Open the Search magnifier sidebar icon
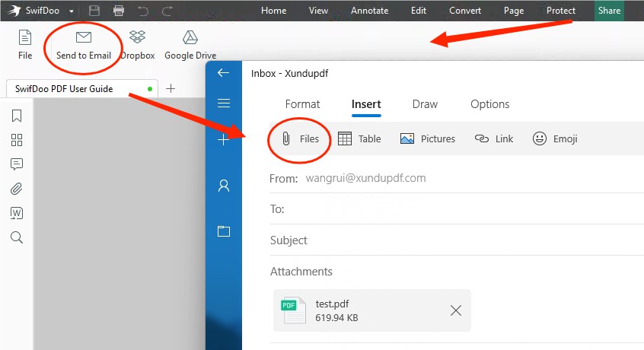The width and height of the screenshot is (644, 350). coord(17,237)
